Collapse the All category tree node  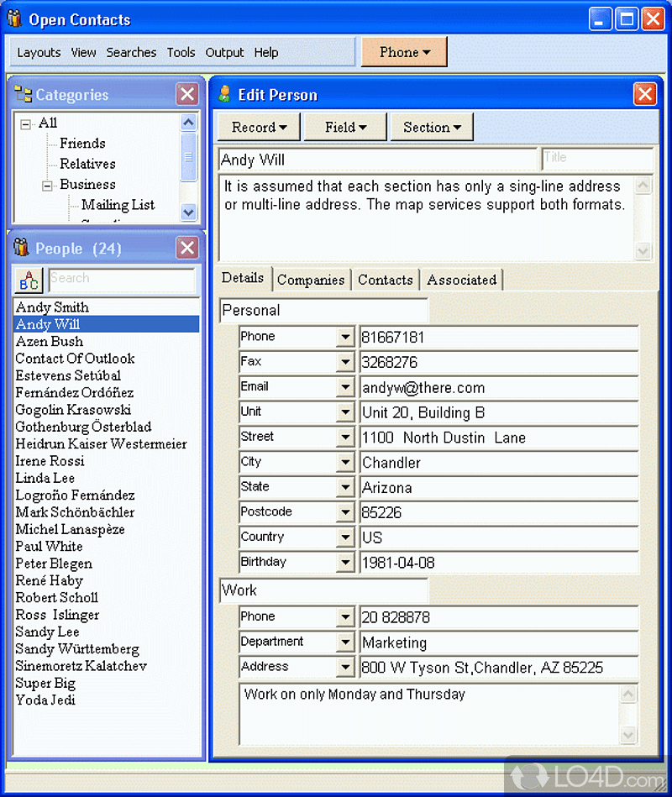(25, 124)
